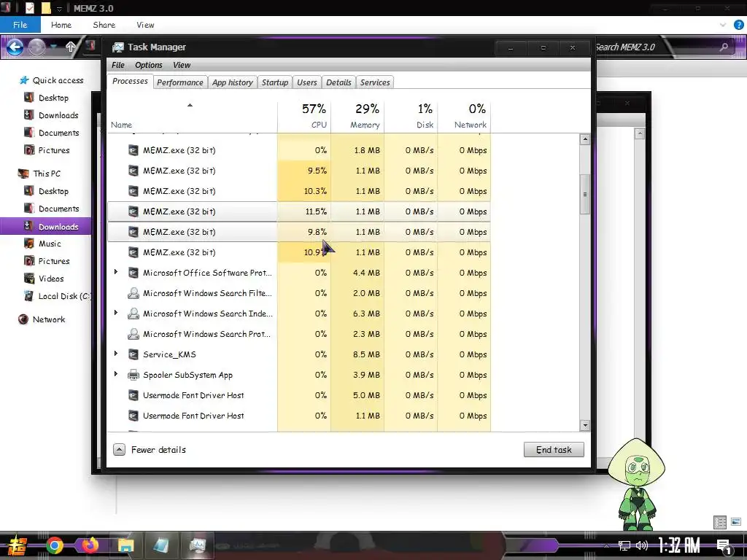Sort processes by Name column header
Viewport: 747px width, 560px height.
(192, 116)
